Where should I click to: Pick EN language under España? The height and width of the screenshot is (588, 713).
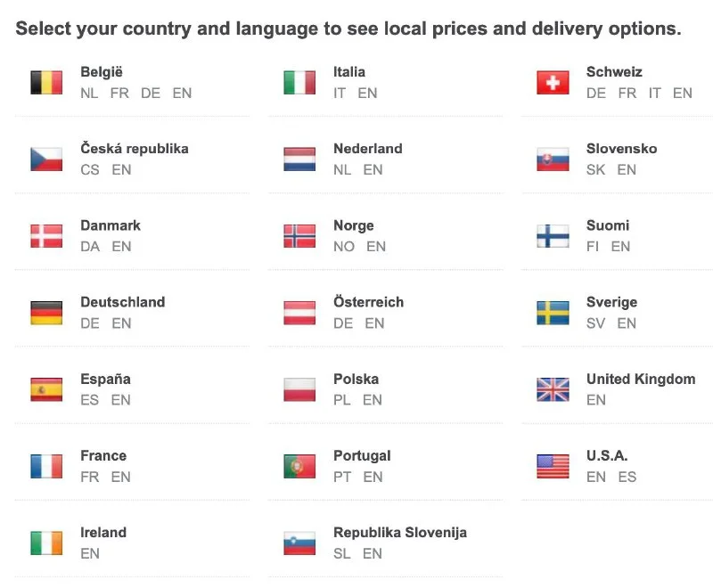[x=121, y=400]
